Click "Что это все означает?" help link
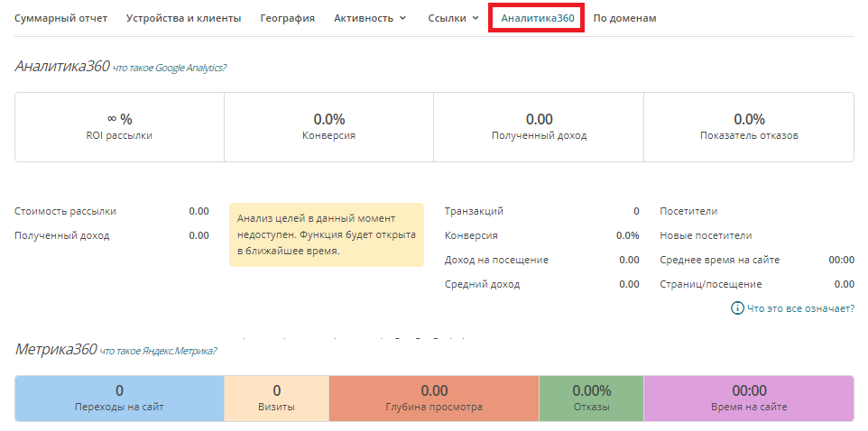This screenshot has height=431, width=868. click(x=800, y=308)
